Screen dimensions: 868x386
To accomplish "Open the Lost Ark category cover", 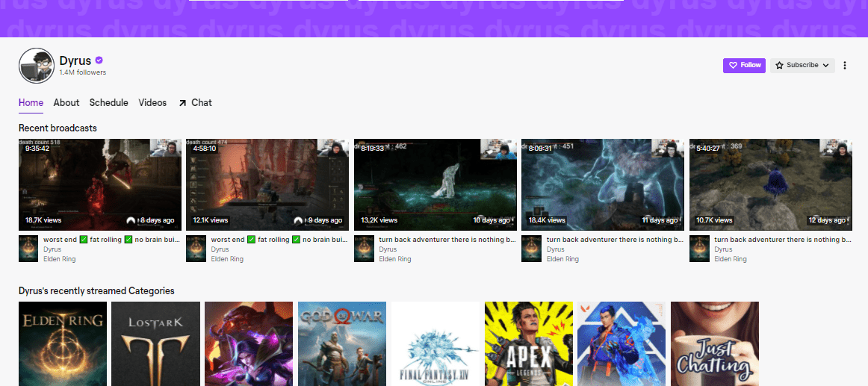I will tap(155, 343).
